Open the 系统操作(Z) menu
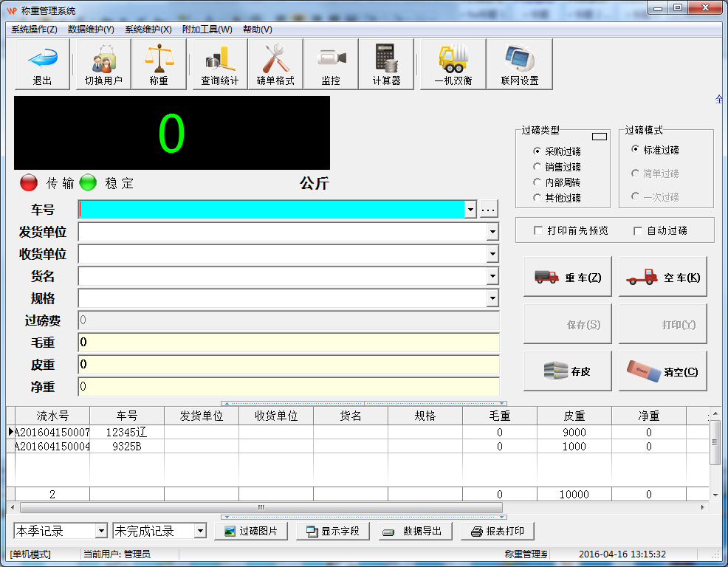The image size is (728, 567). click(x=34, y=30)
